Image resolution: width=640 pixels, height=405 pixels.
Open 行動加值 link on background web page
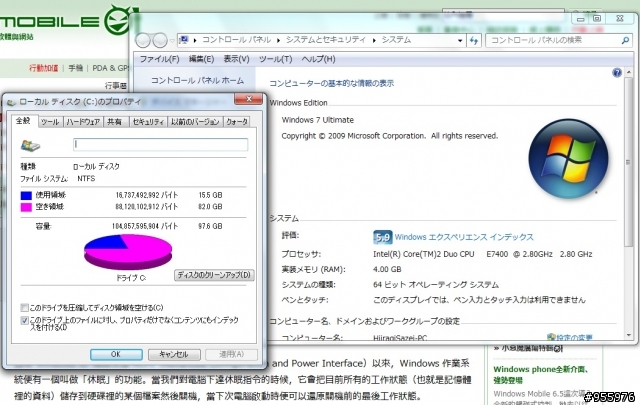pyautogui.click(x=44, y=68)
